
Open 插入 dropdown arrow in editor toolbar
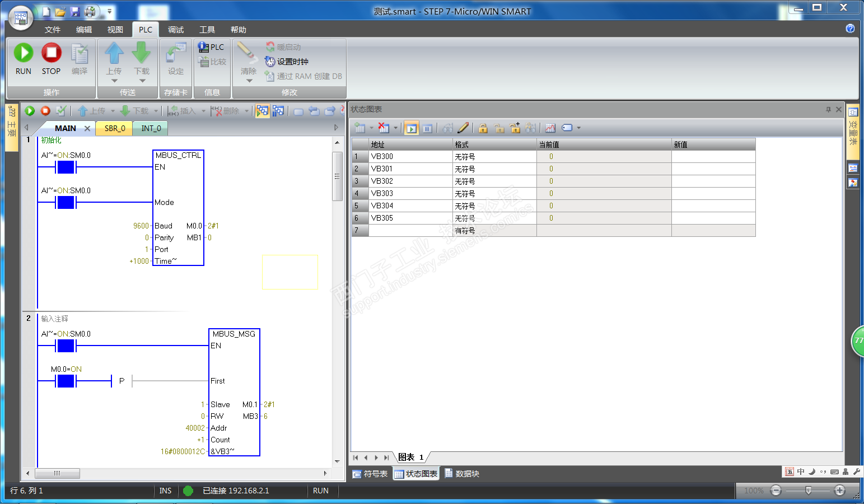(203, 111)
